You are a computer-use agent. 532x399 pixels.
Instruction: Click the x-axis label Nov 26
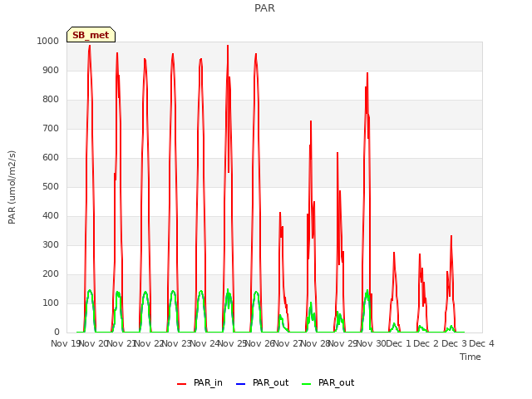coord(260,343)
